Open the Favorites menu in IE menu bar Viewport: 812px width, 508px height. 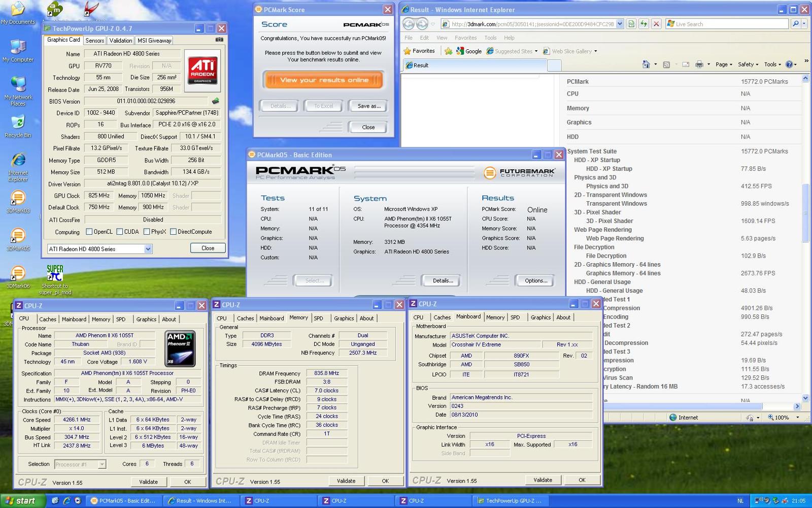point(465,38)
